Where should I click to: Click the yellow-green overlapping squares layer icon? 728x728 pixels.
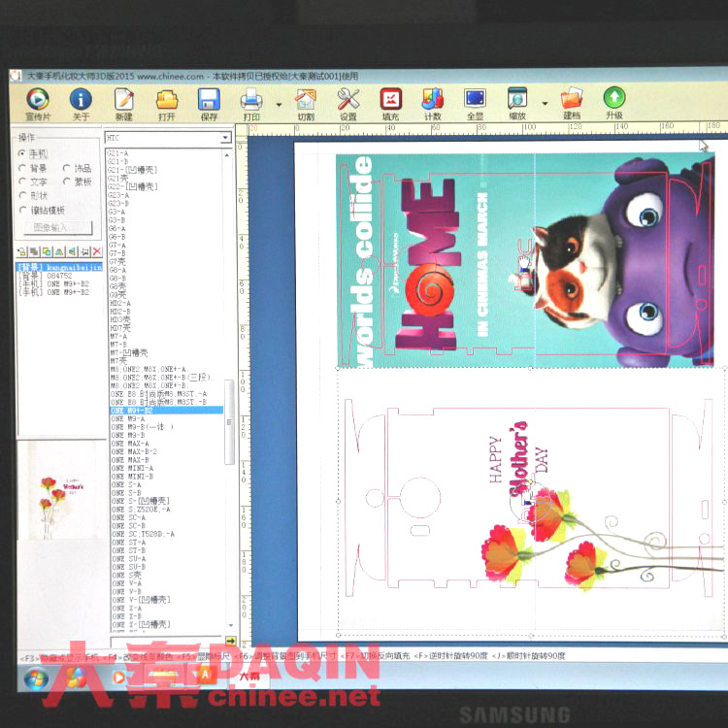[47, 251]
